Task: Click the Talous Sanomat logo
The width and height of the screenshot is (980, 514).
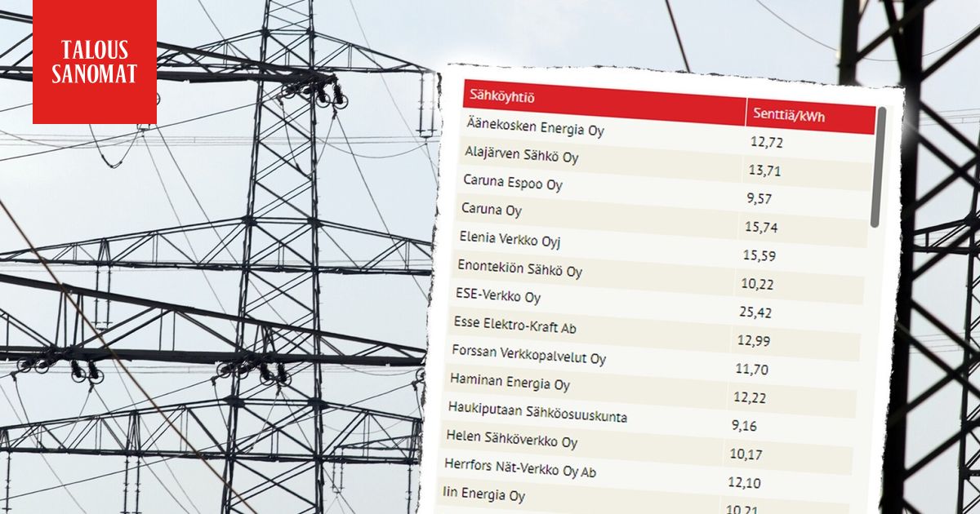Action: coord(94,62)
